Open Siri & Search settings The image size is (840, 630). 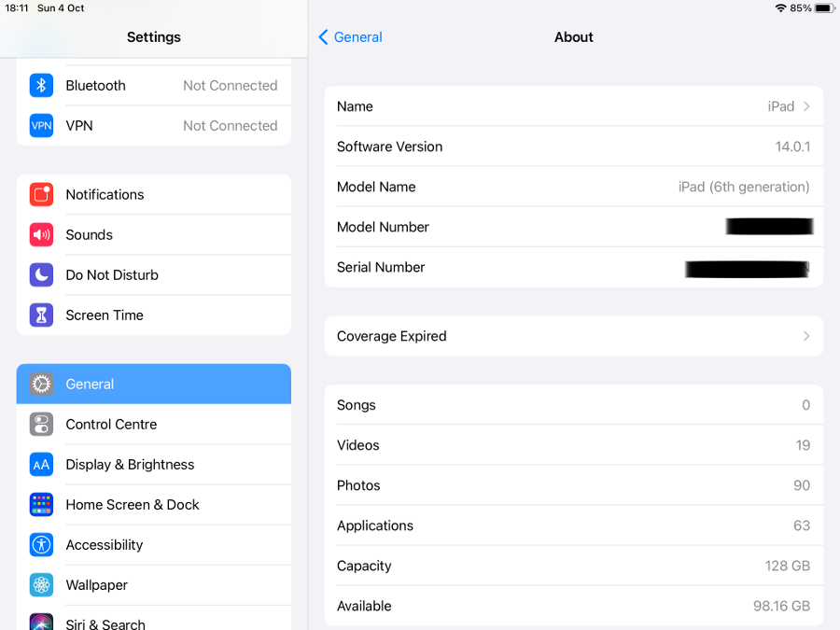154,619
